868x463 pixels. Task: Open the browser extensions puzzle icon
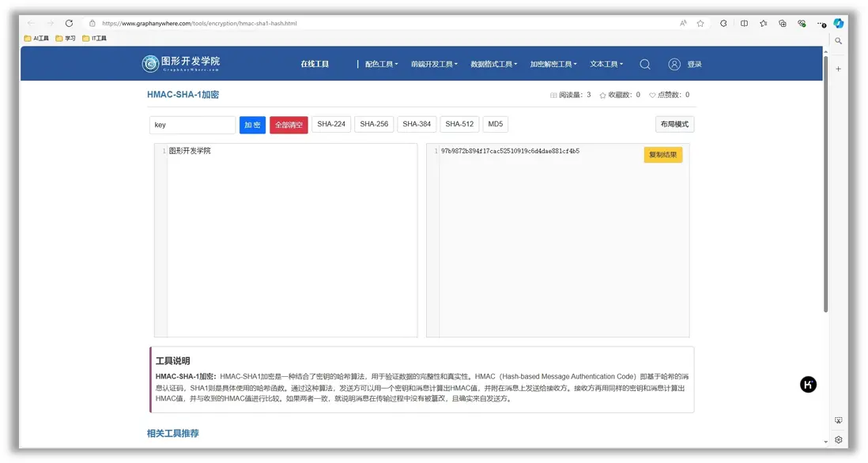click(x=723, y=23)
